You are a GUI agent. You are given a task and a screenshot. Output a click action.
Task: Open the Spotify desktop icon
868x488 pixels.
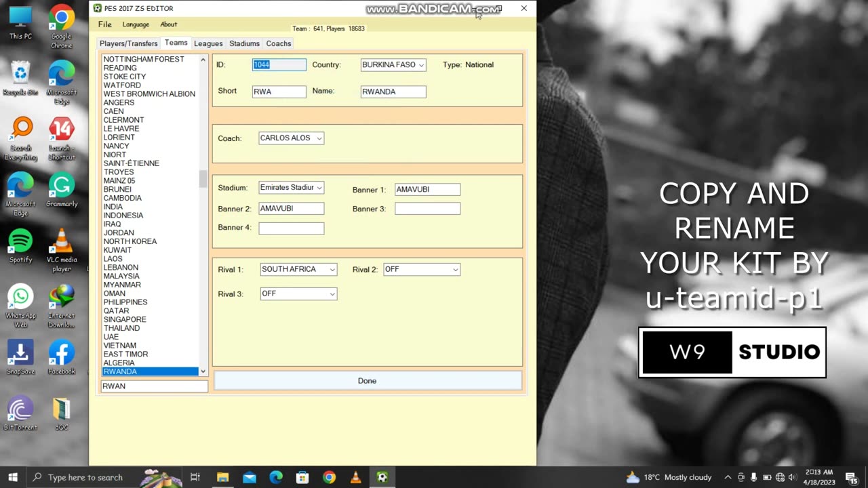click(x=20, y=246)
